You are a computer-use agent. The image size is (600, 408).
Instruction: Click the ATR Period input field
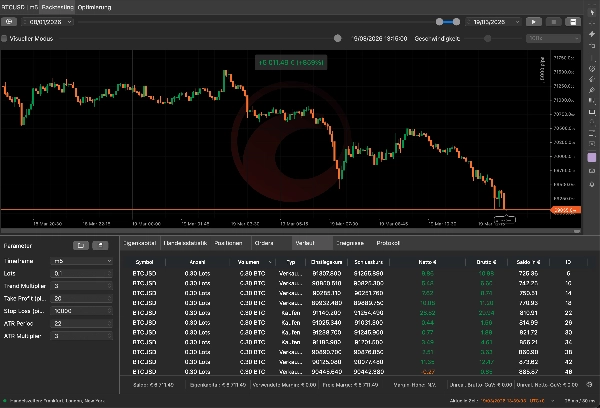click(x=82, y=323)
